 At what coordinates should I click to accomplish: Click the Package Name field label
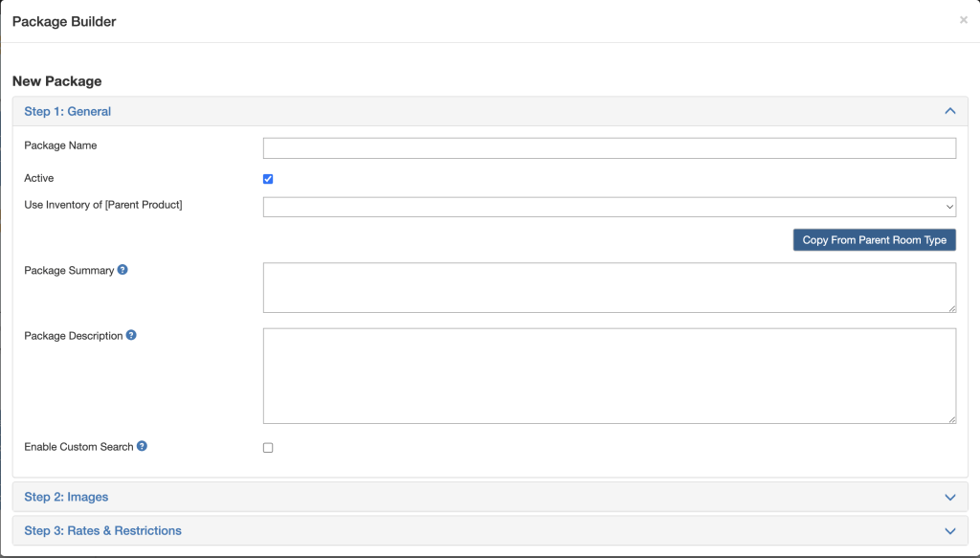60,145
